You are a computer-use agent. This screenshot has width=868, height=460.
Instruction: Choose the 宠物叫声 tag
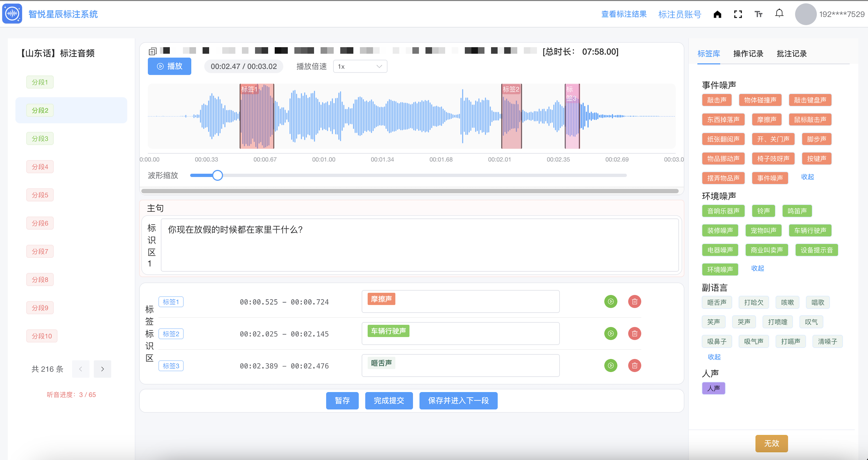(x=763, y=231)
